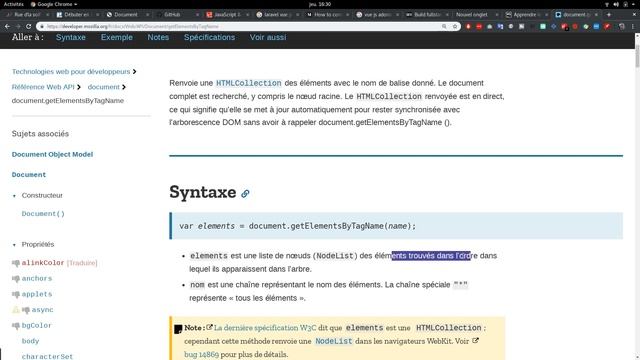
Task: Open a new tab with the plus button
Action: 609,14
